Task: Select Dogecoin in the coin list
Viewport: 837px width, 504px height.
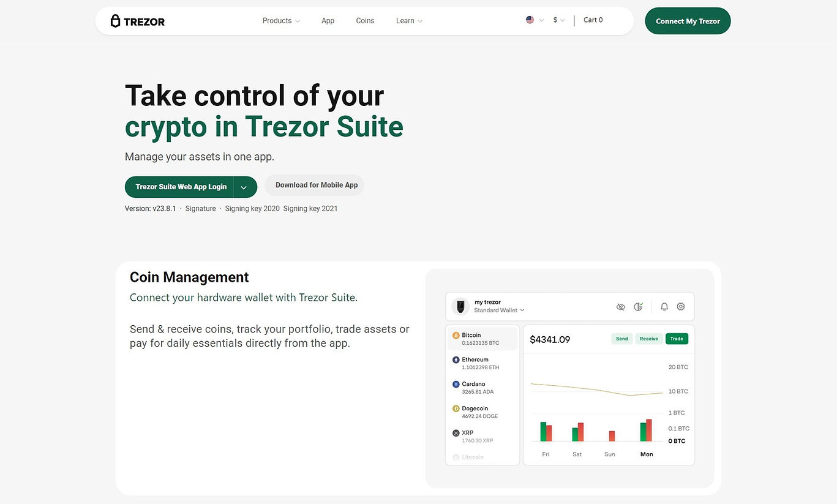Action: [482, 412]
